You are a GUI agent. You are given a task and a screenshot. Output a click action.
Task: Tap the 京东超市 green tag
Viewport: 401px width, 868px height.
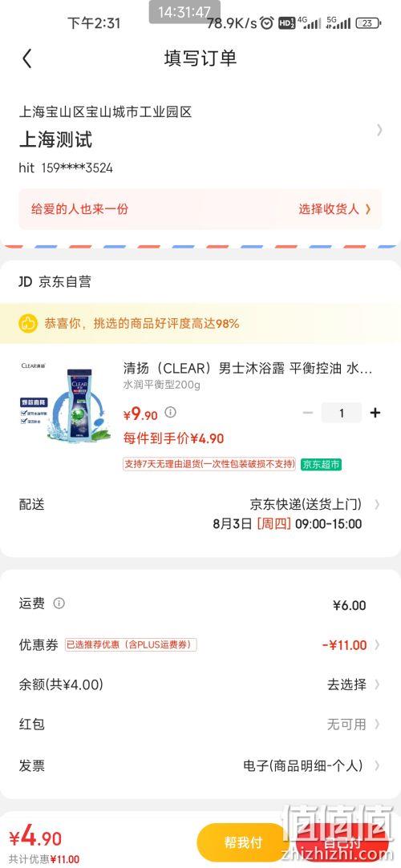(321, 464)
